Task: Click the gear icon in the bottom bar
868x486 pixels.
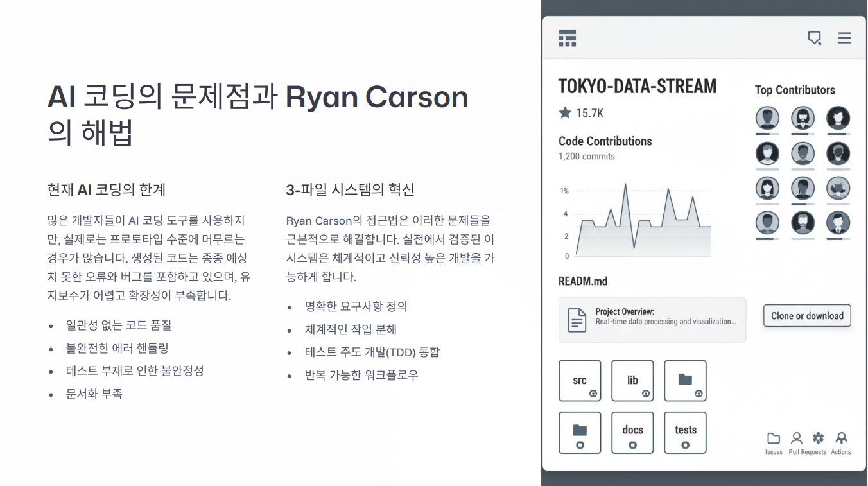Action: (818, 438)
